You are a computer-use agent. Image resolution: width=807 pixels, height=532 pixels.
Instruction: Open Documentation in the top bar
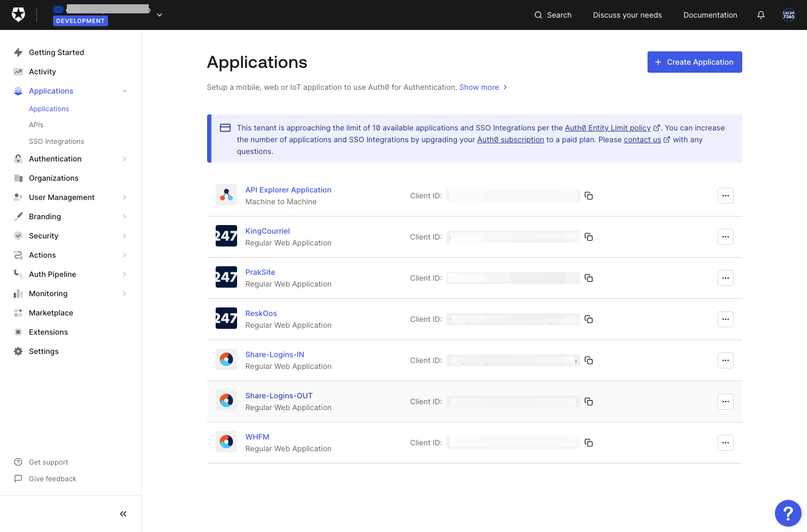pyautogui.click(x=710, y=15)
